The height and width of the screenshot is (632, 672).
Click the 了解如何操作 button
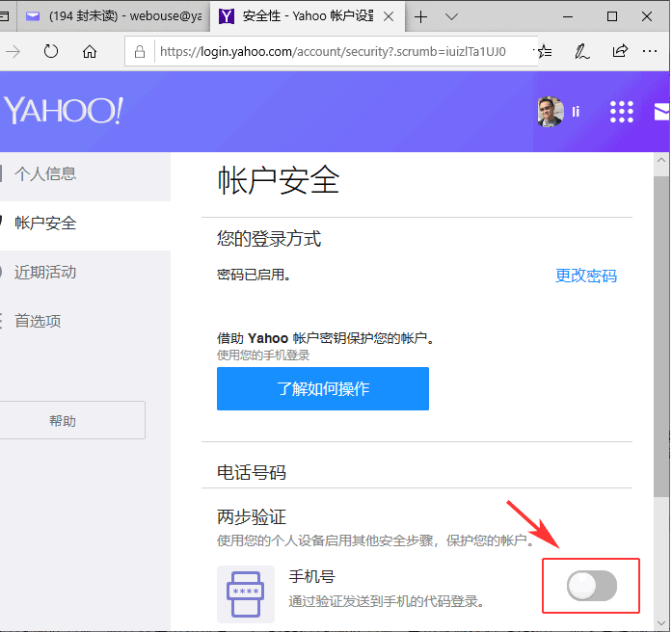[x=323, y=389]
